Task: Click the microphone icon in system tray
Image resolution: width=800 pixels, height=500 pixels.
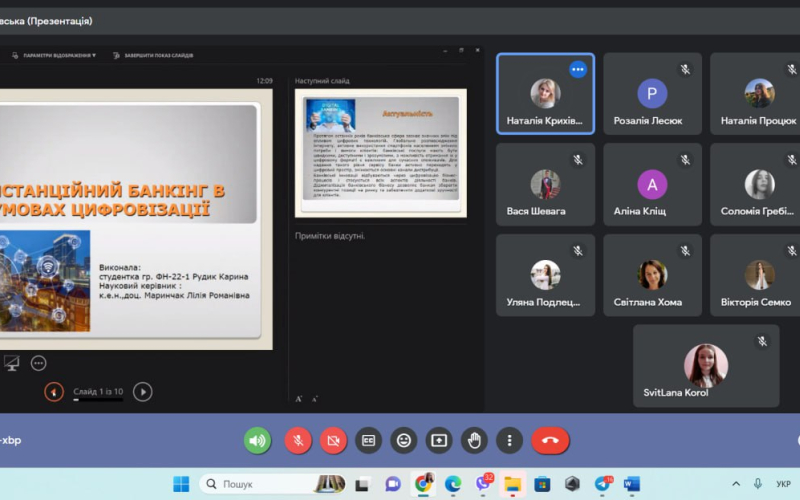Action: (758, 484)
